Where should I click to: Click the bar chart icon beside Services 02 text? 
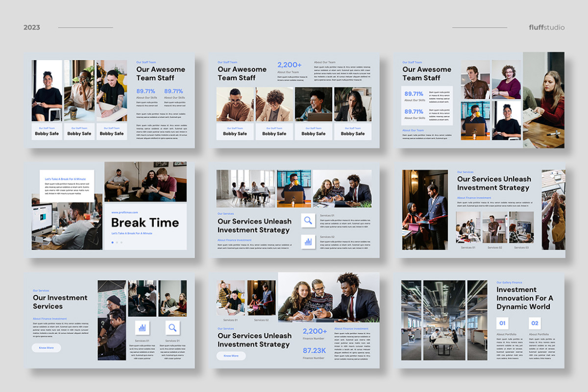(x=308, y=242)
